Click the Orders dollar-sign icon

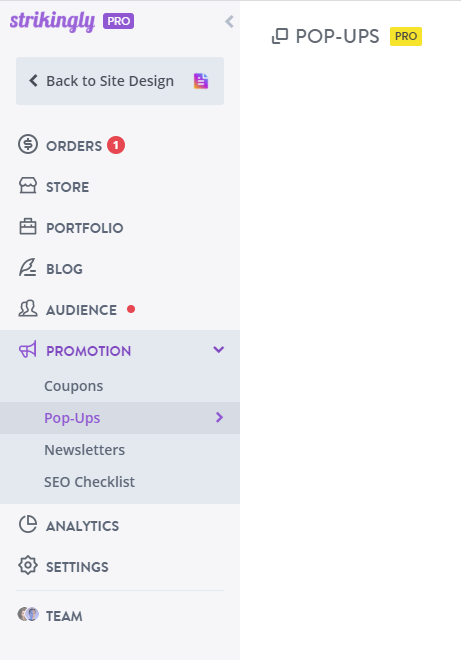click(28, 144)
